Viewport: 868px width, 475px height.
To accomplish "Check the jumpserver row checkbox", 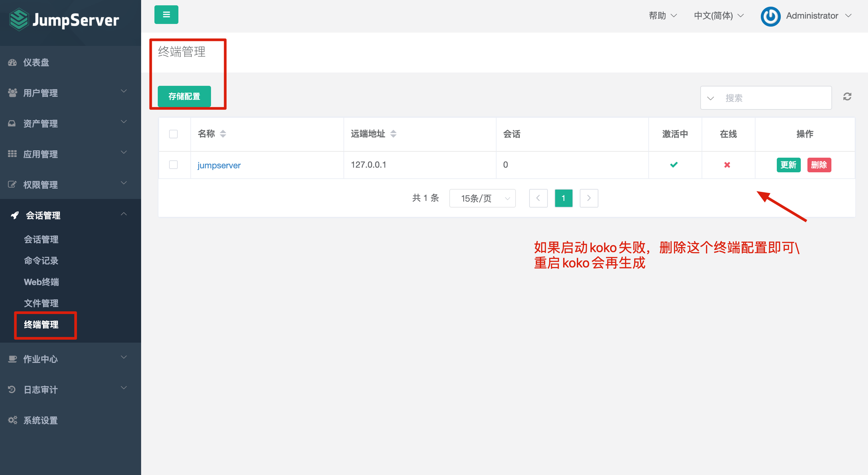I will point(173,165).
